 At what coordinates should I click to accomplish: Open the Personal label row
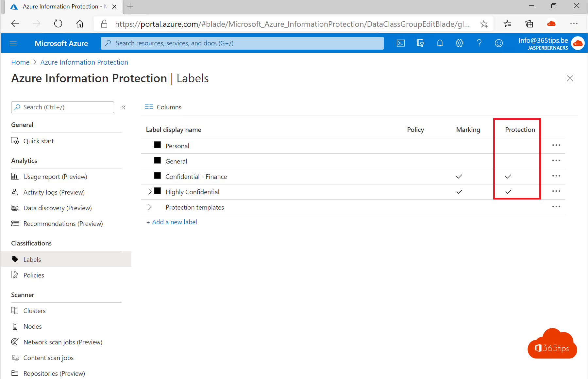pos(353,146)
